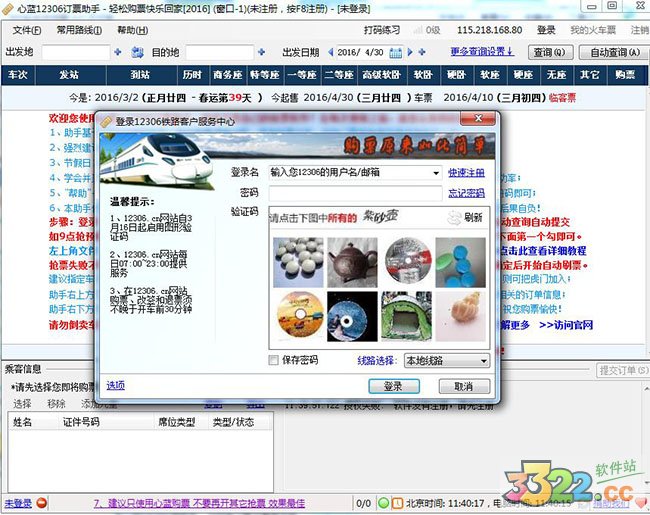
Task: Click the 刷新 captcha text
Action: 473,217
